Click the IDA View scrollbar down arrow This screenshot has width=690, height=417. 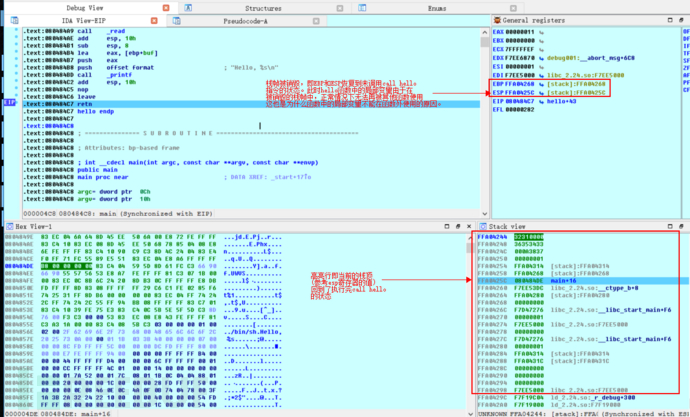[484, 214]
